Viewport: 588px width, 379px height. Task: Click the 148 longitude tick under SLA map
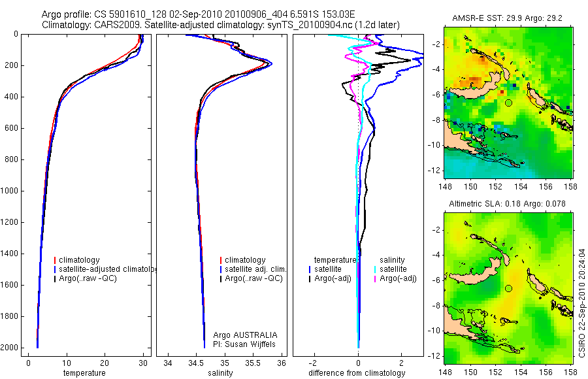[x=445, y=372]
